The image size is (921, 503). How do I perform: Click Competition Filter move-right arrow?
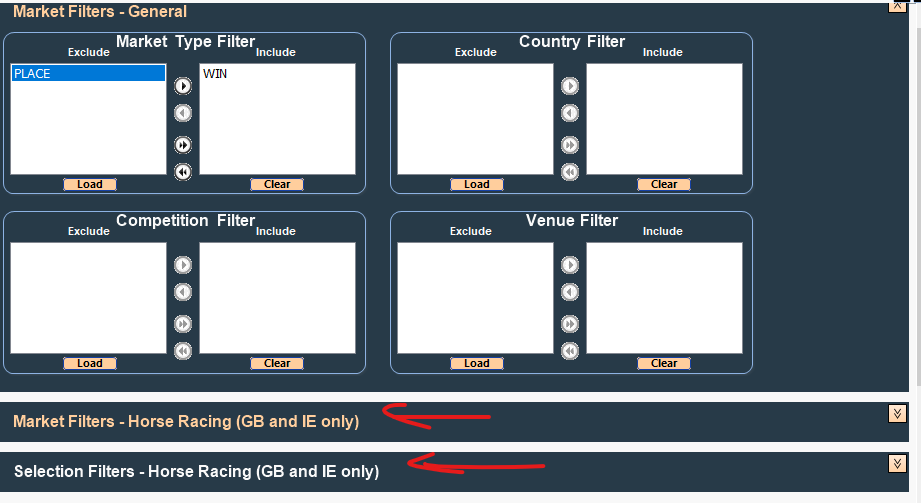pos(183,265)
